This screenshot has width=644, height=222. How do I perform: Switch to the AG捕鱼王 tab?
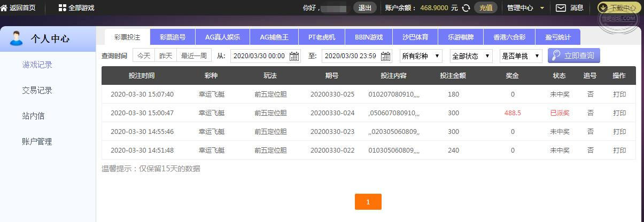274,37
